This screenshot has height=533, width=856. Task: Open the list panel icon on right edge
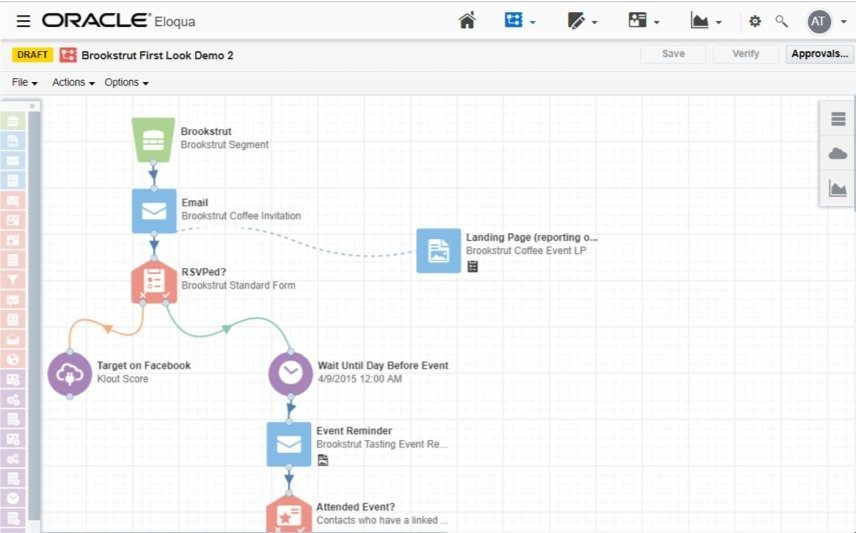click(x=838, y=119)
